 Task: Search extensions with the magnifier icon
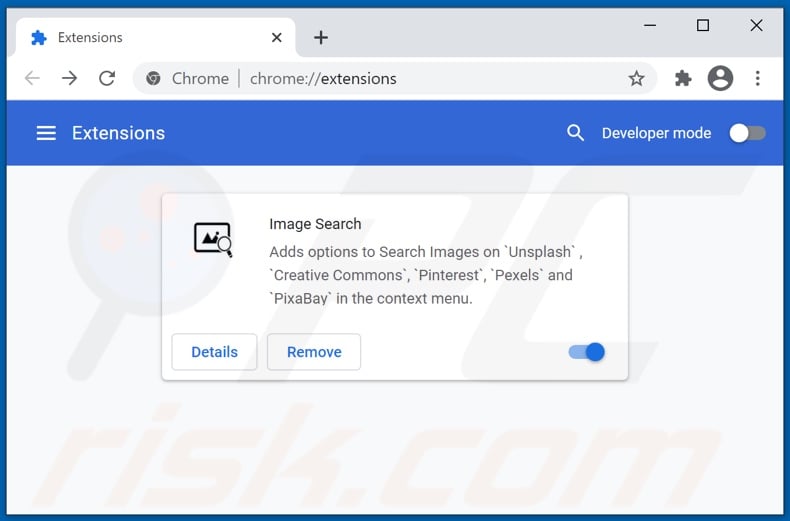click(575, 133)
